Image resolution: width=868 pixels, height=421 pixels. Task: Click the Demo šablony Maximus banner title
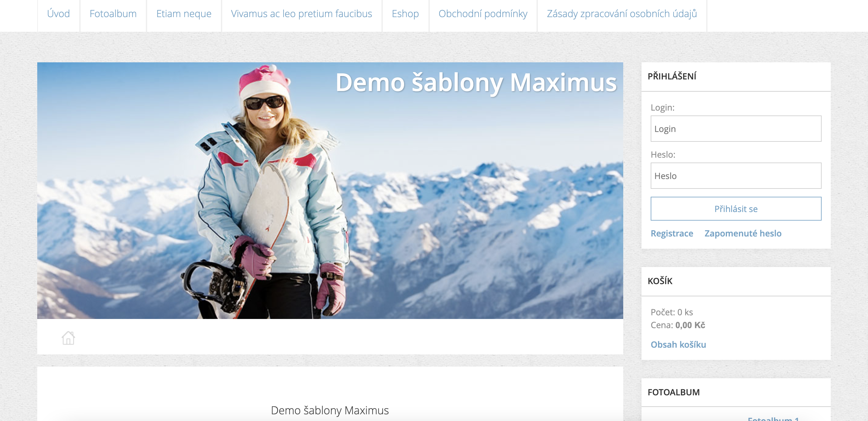pyautogui.click(x=476, y=83)
